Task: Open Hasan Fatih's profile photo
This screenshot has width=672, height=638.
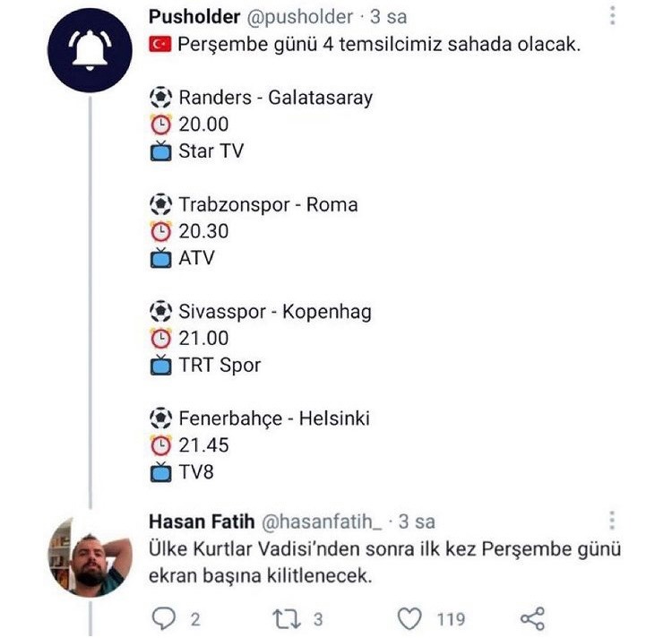Action: pyautogui.click(x=88, y=556)
